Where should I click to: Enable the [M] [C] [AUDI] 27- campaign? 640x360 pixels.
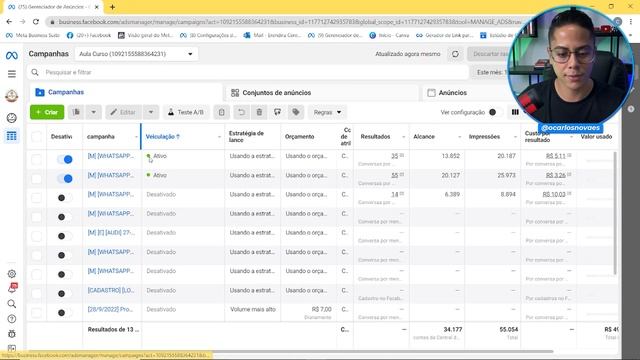coord(64,236)
